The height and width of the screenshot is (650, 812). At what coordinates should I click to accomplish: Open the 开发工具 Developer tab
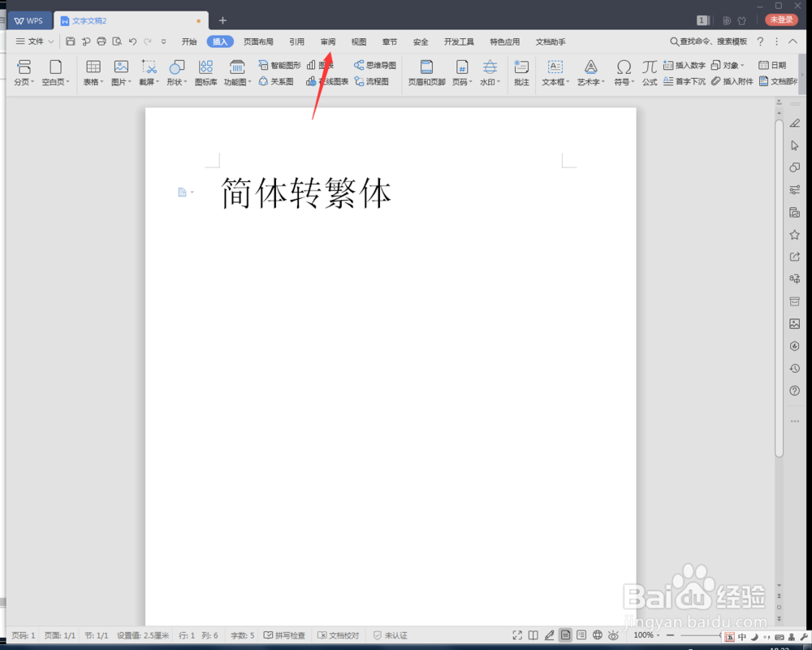(x=459, y=42)
